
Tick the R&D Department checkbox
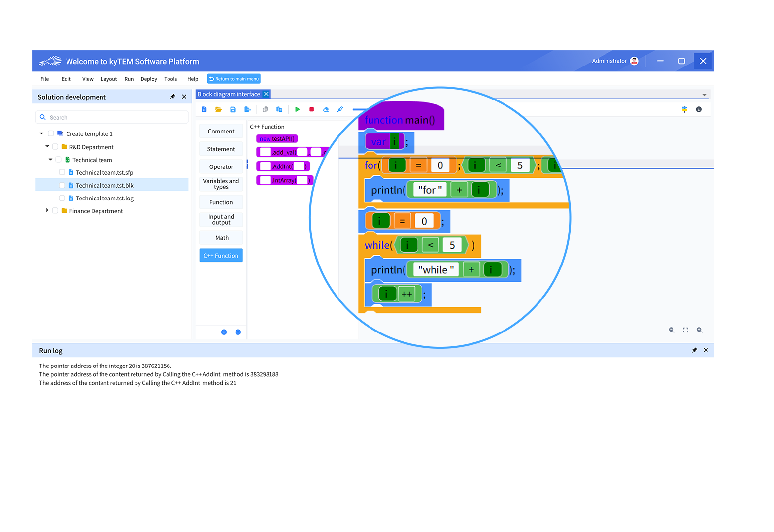pos(55,147)
